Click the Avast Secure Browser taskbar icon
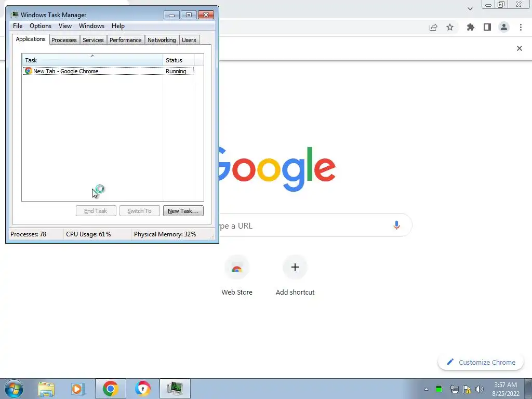532x399 pixels. pyautogui.click(x=142, y=389)
